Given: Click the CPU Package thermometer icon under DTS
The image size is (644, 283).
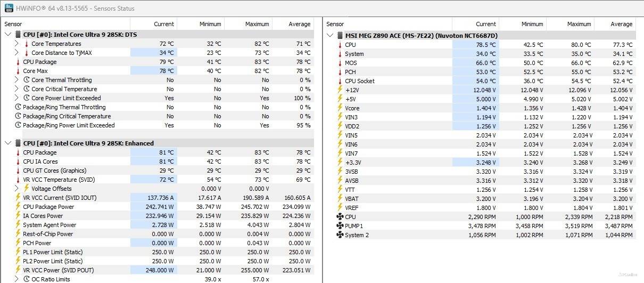Looking at the screenshot, I should [x=18, y=62].
